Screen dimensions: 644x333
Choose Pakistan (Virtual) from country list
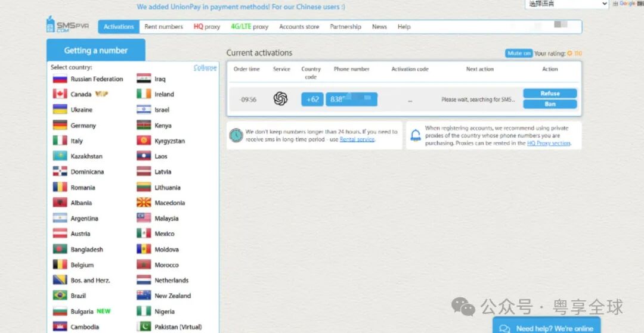point(178,327)
